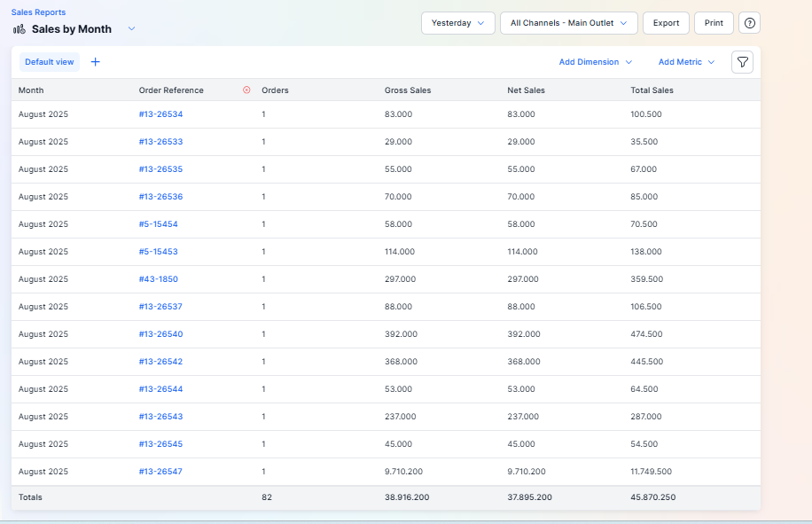The height and width of the screenshot is (524, 812).
Task: Open All Channels - Main Outlet dropdown
Action: tap(568, 23)
